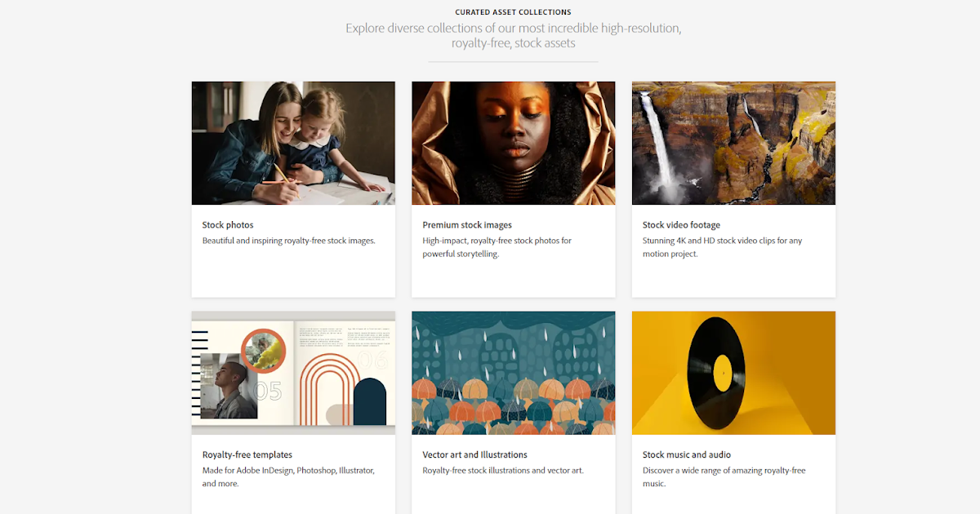Click the vinyl record on yellow image

click(x=733, y=373)
